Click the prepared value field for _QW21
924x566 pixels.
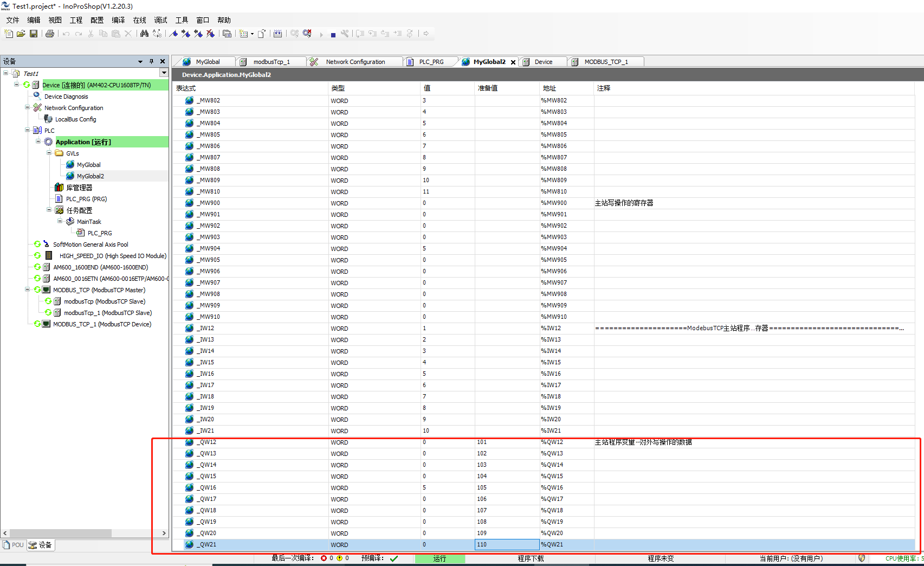tap(507, 544)
